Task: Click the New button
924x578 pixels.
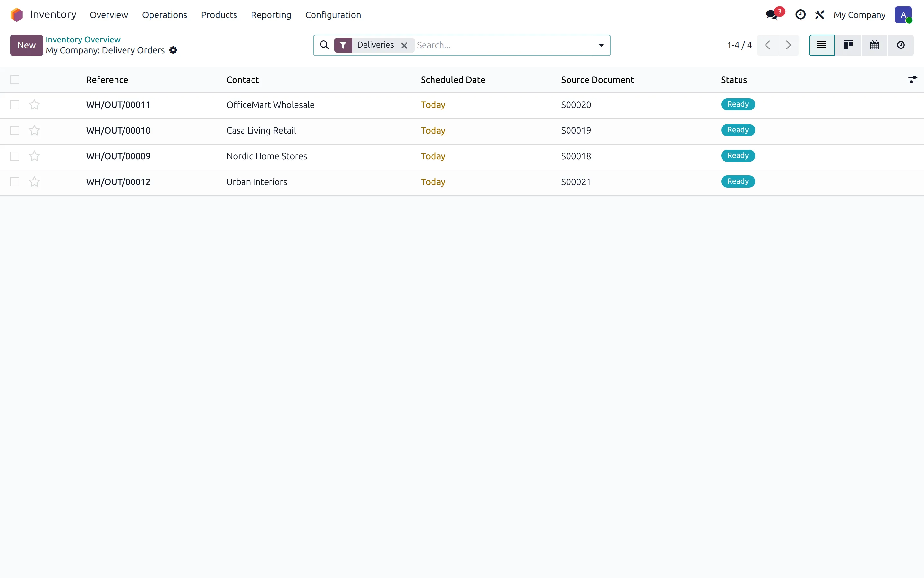Action: tap(26, 45)
